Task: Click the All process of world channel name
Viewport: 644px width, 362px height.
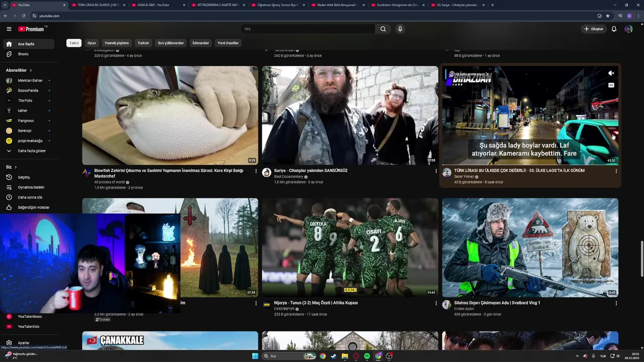Action: point(109,182)
